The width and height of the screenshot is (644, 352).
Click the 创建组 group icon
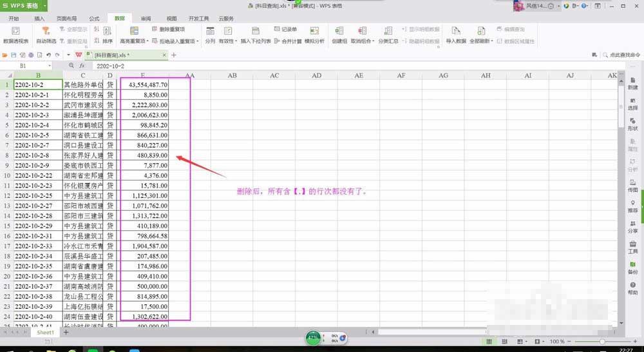[339, 34]
